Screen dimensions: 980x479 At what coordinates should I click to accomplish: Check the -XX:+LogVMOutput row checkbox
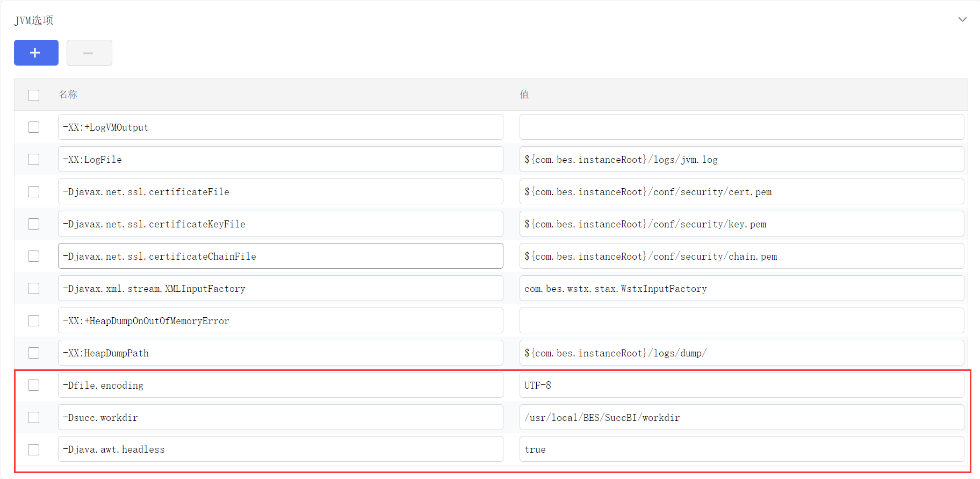(34, 127)
